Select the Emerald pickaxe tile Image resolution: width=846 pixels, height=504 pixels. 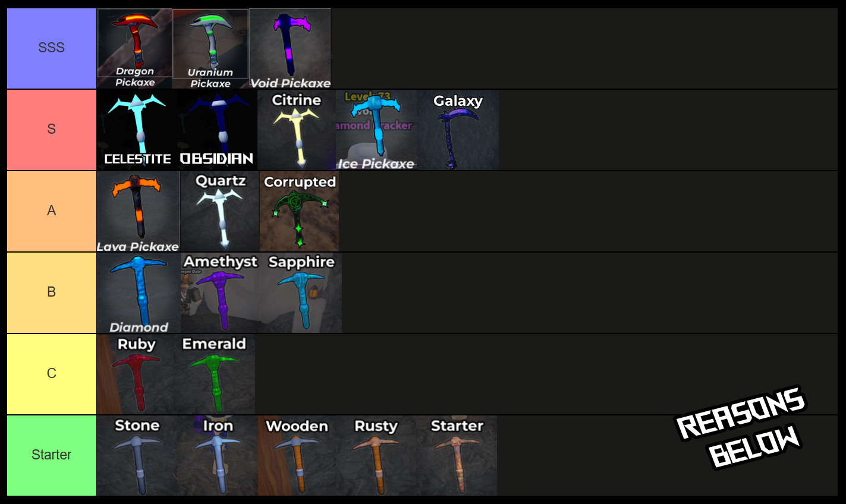click(215, 374)
